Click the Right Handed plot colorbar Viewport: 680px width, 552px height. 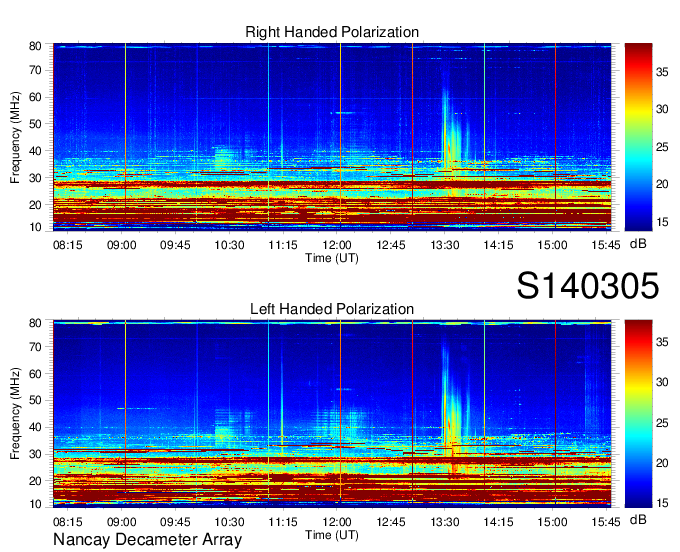[x=638, y=137]
